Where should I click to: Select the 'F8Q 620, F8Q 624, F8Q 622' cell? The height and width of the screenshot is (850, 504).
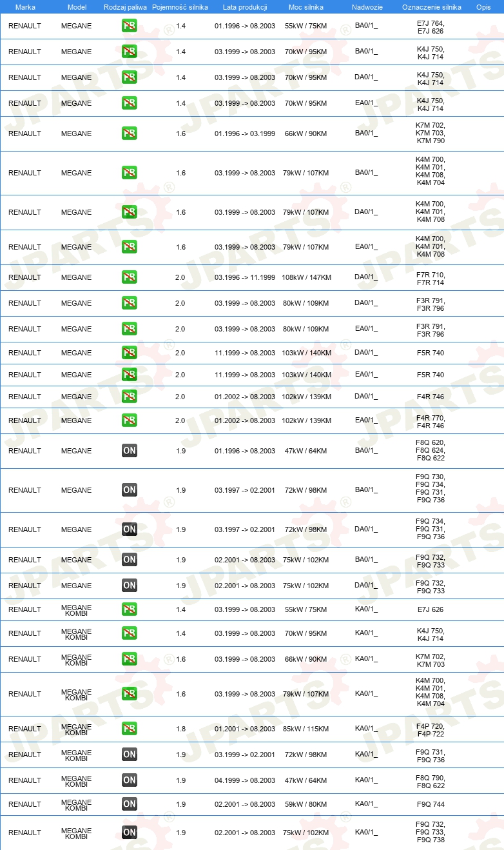(x=431, y=451)
